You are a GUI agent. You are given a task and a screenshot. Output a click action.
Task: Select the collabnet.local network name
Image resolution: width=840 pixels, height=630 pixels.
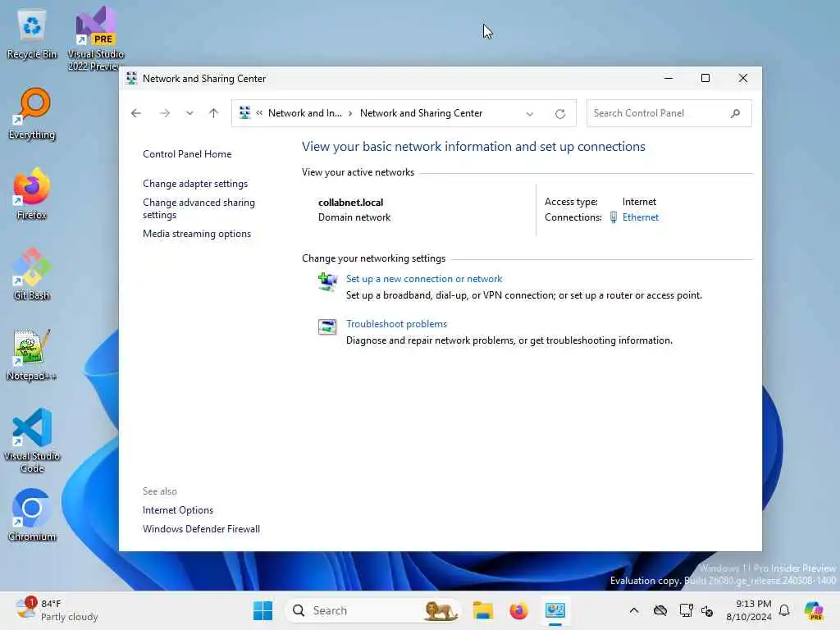[351, 203]
